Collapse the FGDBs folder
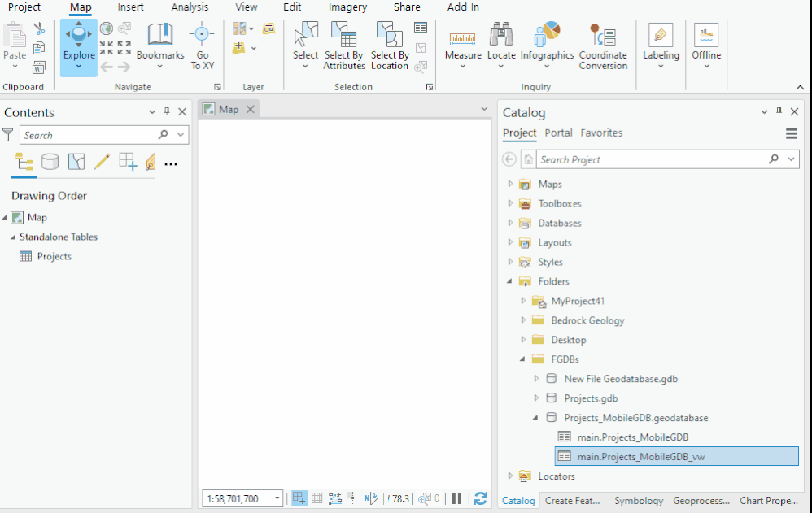The image size is (812, 513). [x=522, y=359]
